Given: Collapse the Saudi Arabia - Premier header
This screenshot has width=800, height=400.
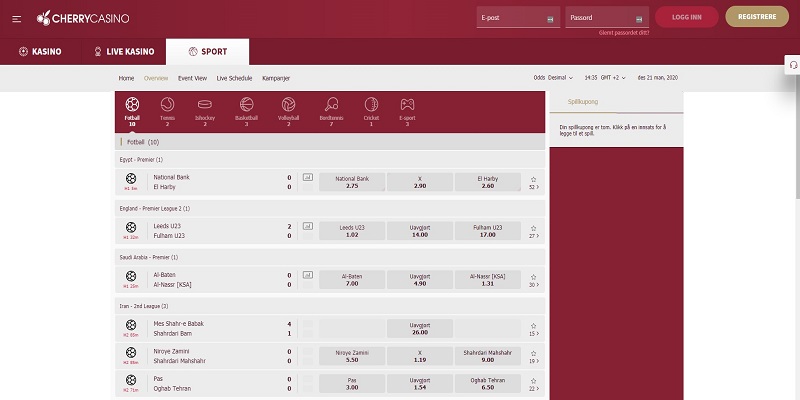Looking at the screenshot, I should tap(330, 258).
